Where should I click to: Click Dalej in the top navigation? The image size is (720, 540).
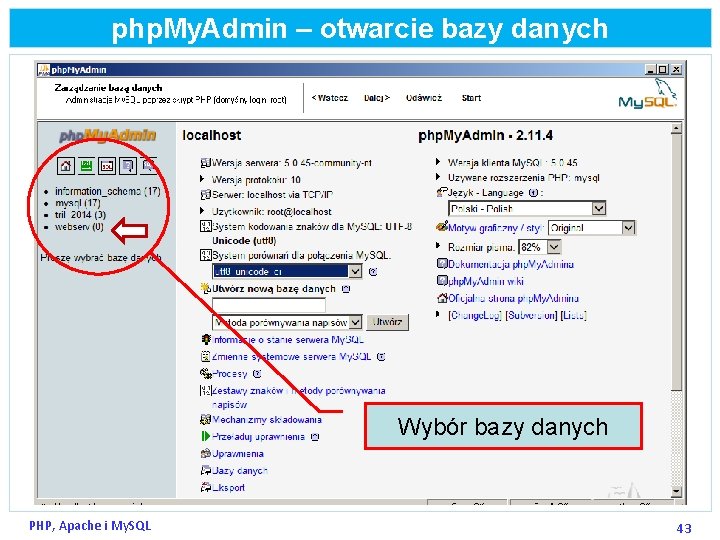[x=377, y=98]
